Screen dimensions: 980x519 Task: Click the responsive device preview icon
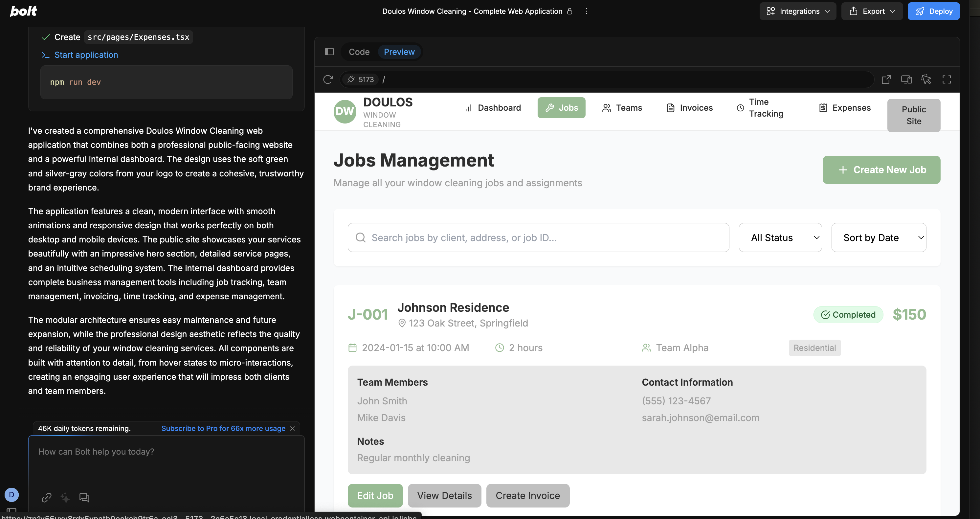click(906, 79)
